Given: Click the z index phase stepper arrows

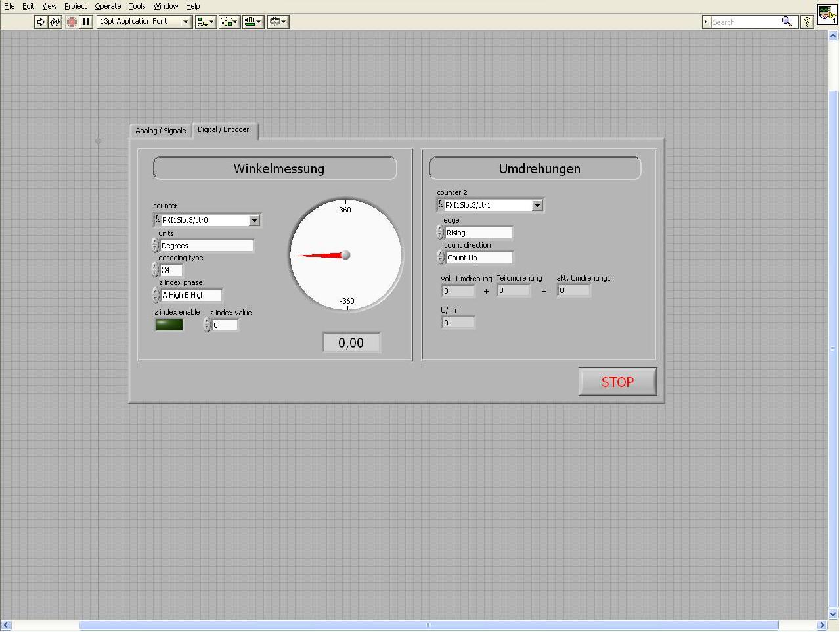Looking at the screenshot, I should pyautogui.click(x=156, y=294).
